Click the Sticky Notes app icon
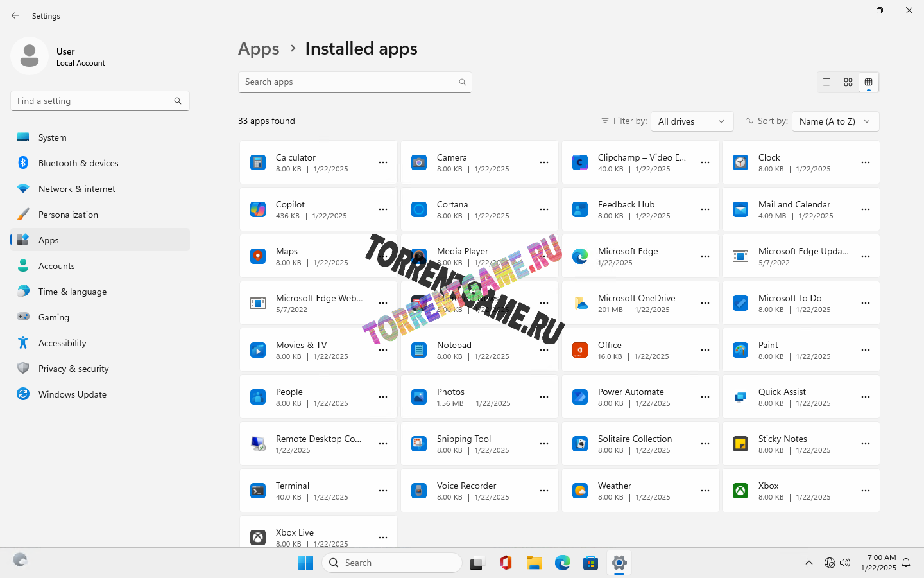The width and height of the screenshot is (924, 578). [x=740, y=444]
